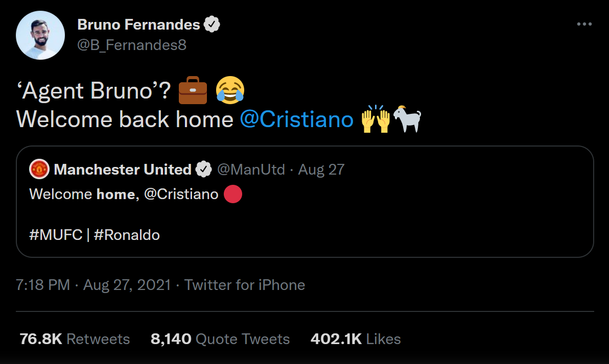Click the 7:18 PM · Aug 27, 2021 timestamp
The height and width of the screenshot is (364, 609).
click(x=93, y=285)
